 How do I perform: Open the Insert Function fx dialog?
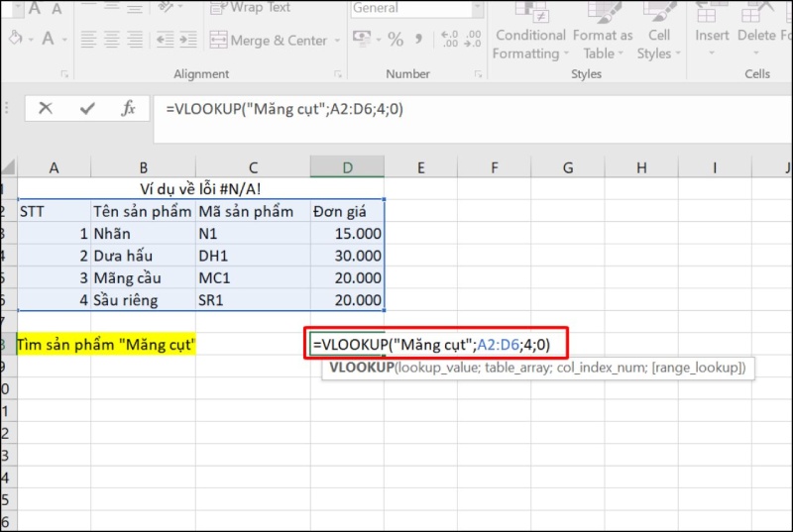click(129, 108)
